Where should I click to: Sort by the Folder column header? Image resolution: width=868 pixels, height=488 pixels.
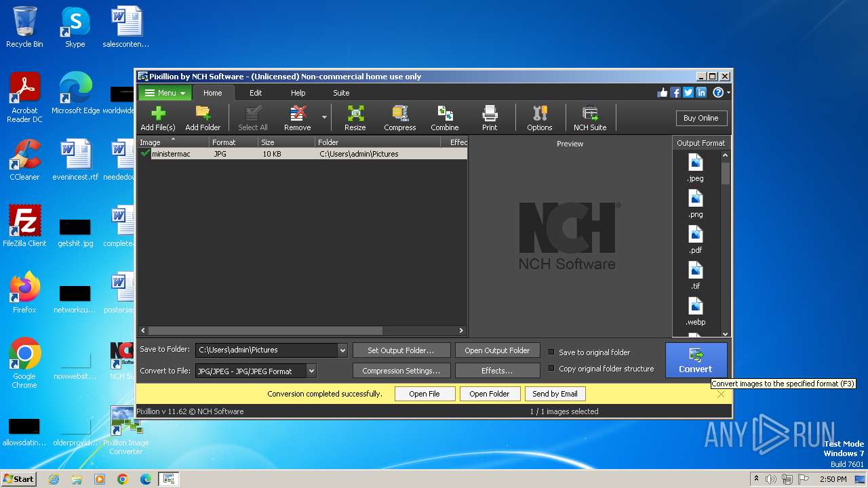(x=377, y=142)
